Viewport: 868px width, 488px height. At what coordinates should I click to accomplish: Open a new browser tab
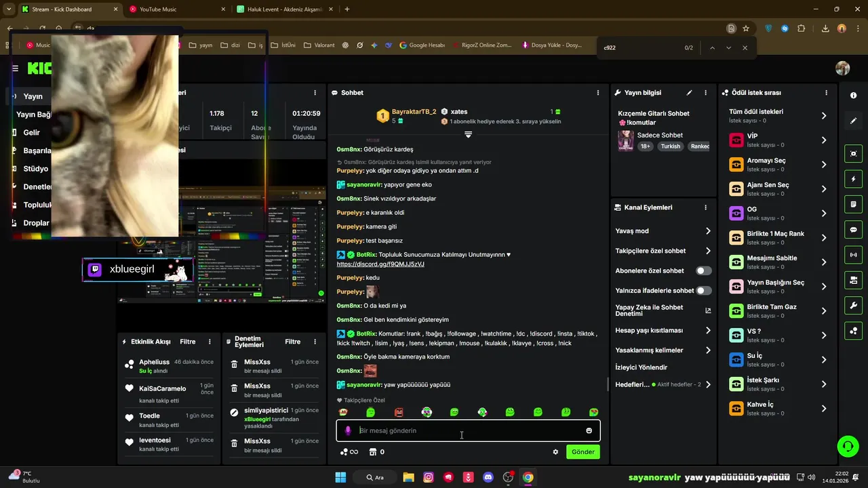coord(347,9)
